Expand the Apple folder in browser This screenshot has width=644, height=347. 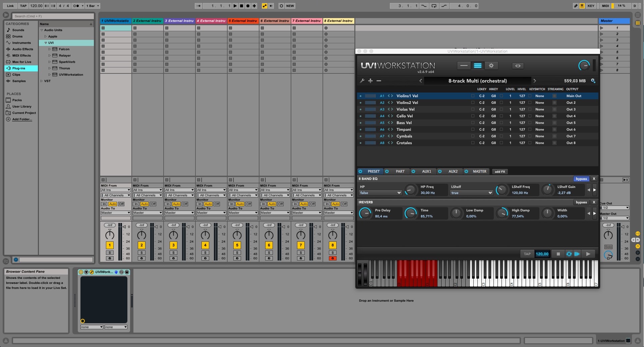point(46,37)
